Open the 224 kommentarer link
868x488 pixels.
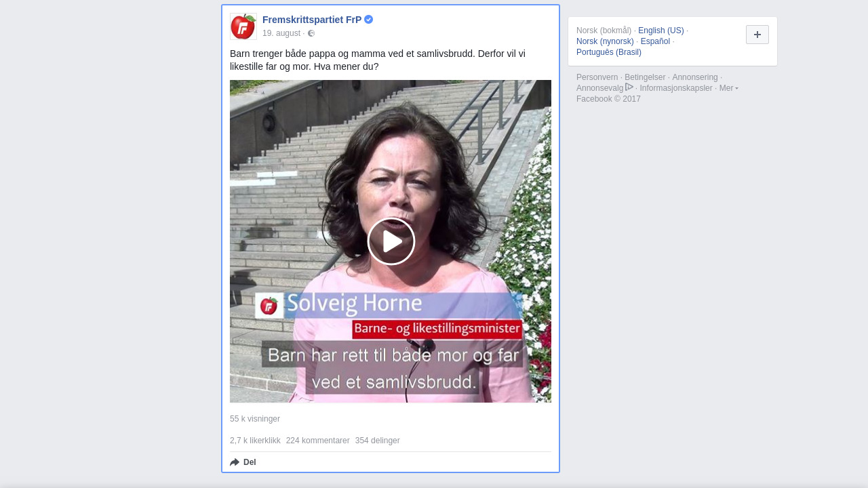pyautogui.click(x=318, y=441)
